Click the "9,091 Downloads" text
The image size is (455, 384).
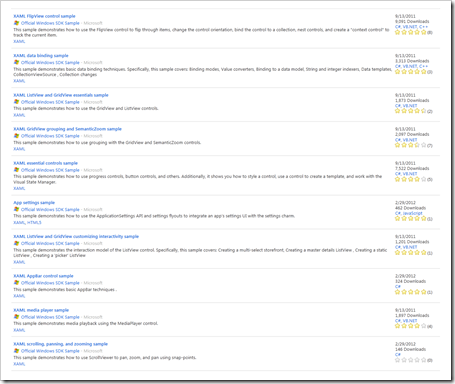[x=412, y=21]
